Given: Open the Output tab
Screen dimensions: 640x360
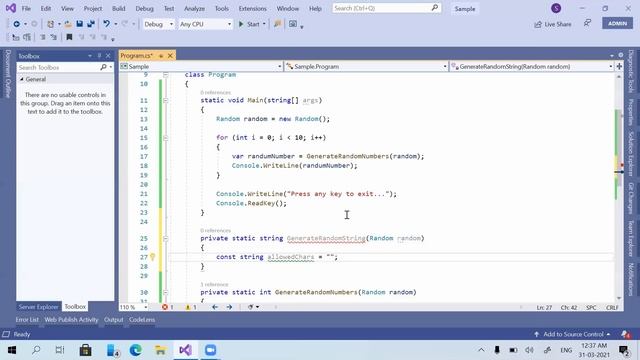Looking at the screenshot, I should click(x=113, y=320).
